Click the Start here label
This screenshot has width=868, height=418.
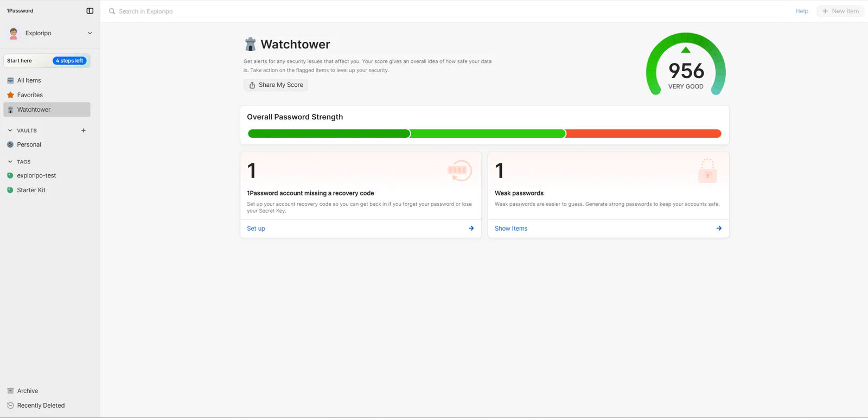pos(20,61)
